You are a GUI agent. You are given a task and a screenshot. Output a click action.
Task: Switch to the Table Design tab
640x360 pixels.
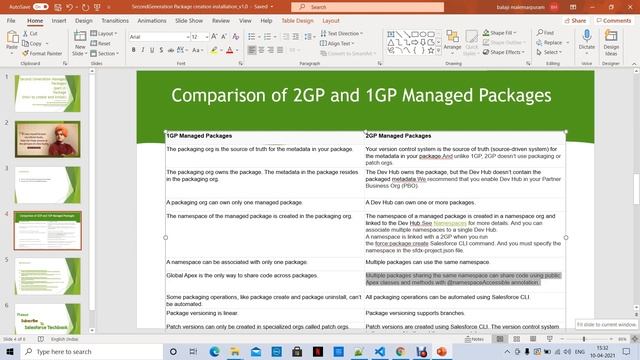tap(298, 20)
